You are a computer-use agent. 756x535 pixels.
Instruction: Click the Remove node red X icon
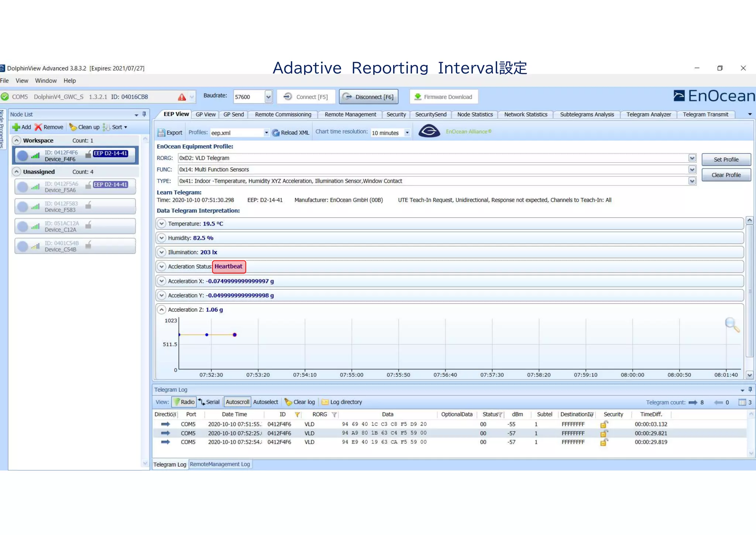coord(38,127)
